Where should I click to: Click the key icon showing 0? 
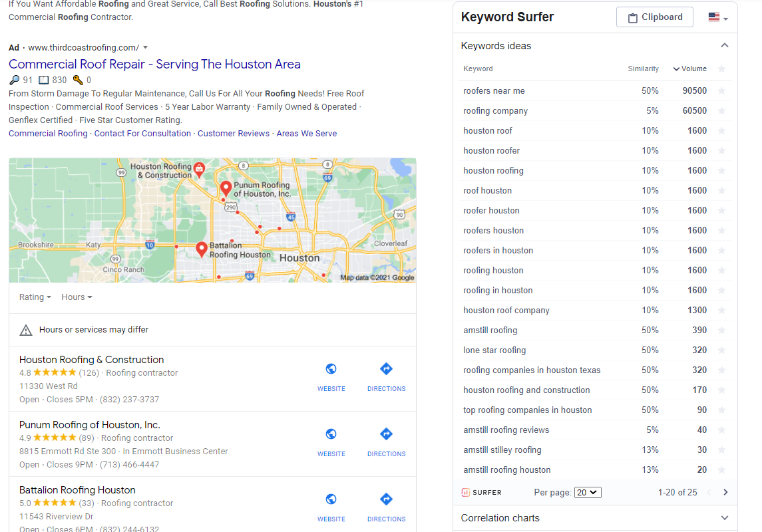[x=78, y=80]
